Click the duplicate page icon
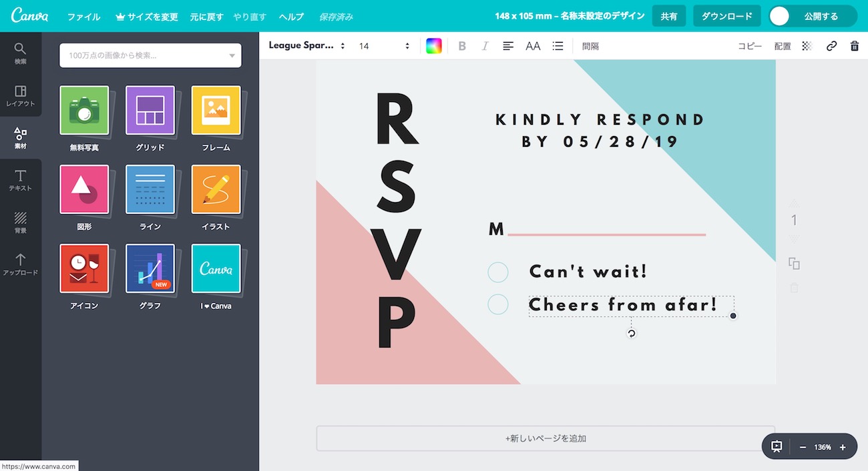This screenshot has height=471, width=868. 794,264
